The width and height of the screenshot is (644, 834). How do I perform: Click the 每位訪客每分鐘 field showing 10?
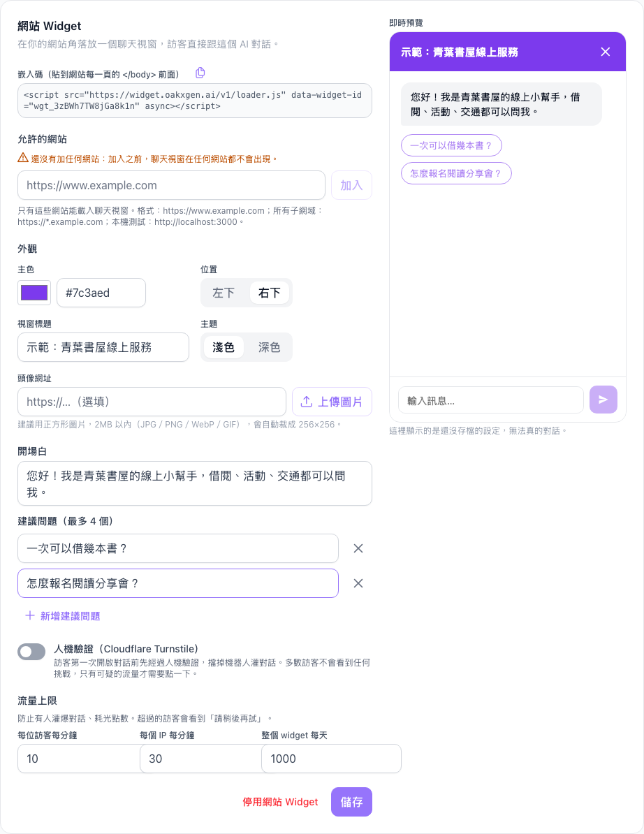79,759
